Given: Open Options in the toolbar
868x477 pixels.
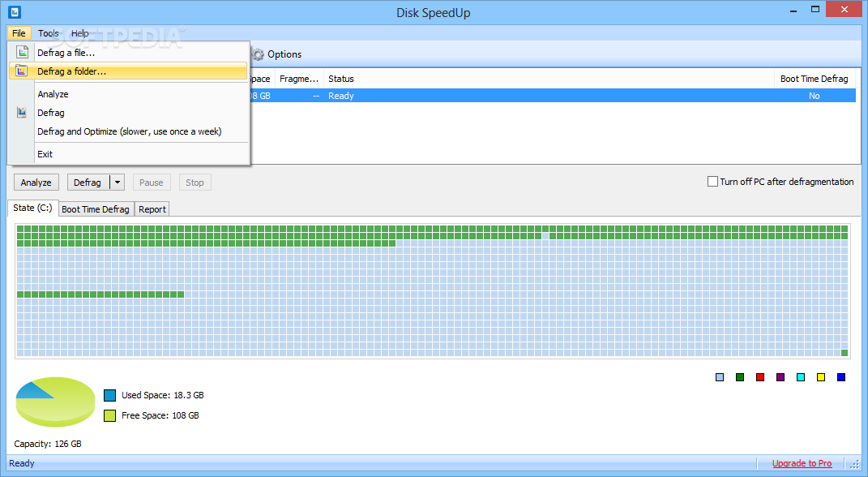Looking at the screenshot, I should [x=276, y=54].
